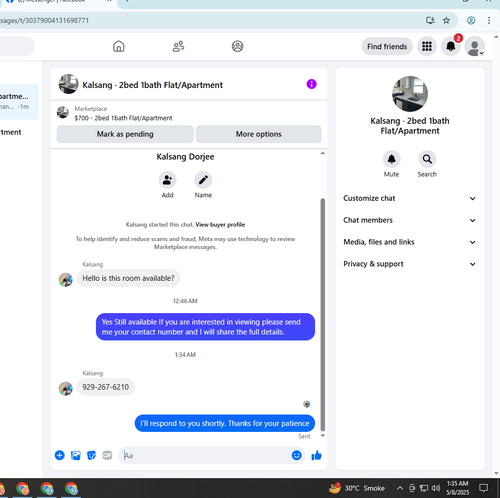The width and height of the screenshot is (500, 498).
Task: Bookmark this page with star icon
Action: (x=446, y=20)
